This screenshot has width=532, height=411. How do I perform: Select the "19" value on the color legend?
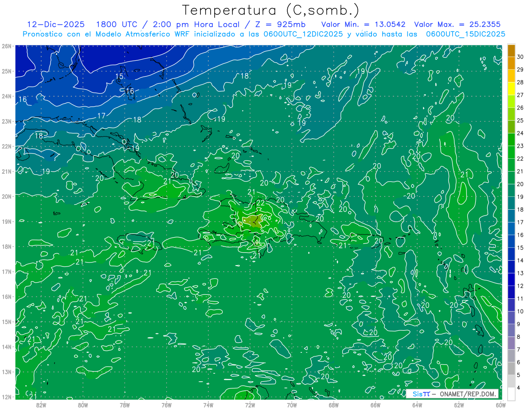pos(520,196)
